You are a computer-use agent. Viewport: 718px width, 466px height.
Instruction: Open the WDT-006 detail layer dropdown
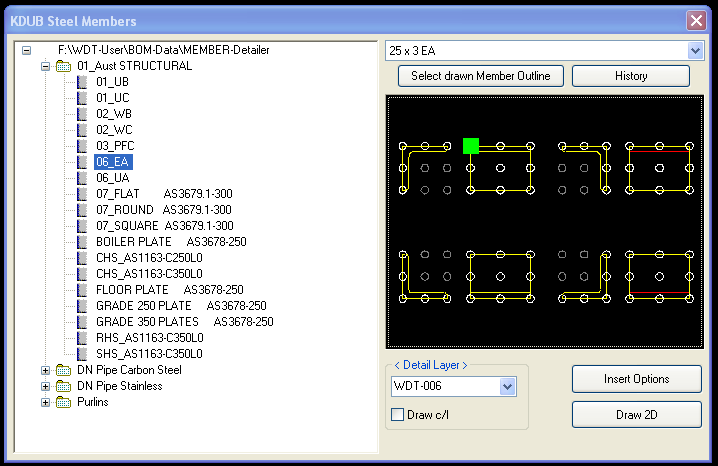[x=507, y=386]
